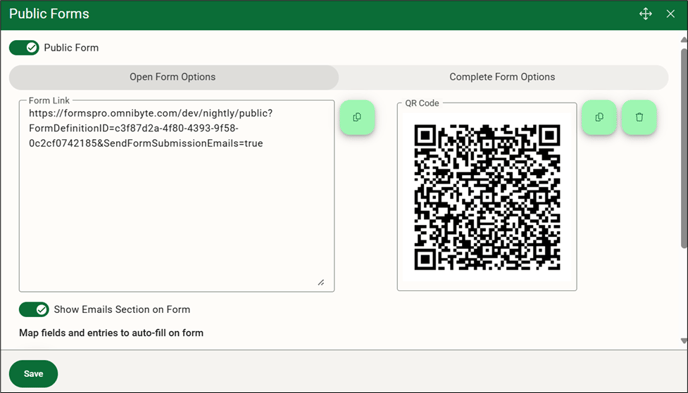Save the public form settings
This screenshot has height=393, width=688.
click(x=33, y=374)
